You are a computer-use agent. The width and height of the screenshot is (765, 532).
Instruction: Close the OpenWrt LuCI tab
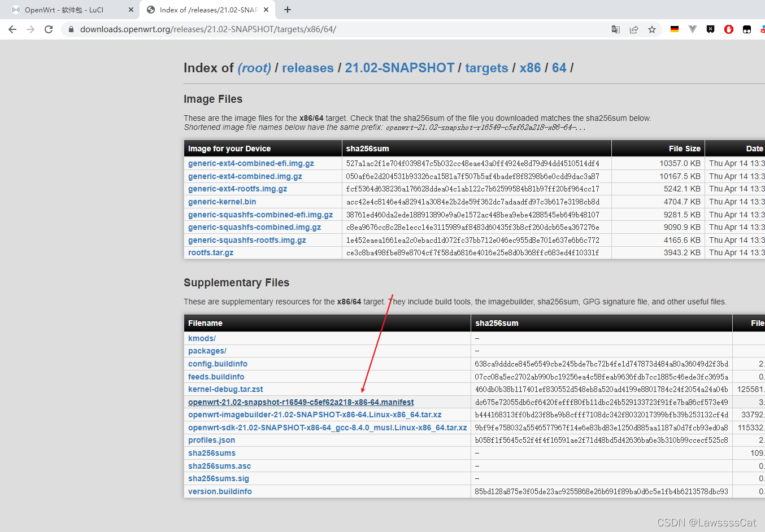click(131, 10)
